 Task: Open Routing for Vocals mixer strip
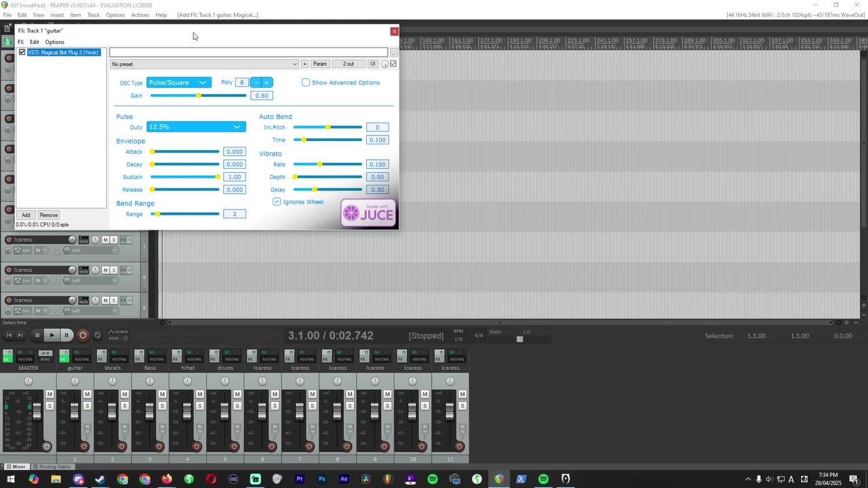click(x=119, y=356)
